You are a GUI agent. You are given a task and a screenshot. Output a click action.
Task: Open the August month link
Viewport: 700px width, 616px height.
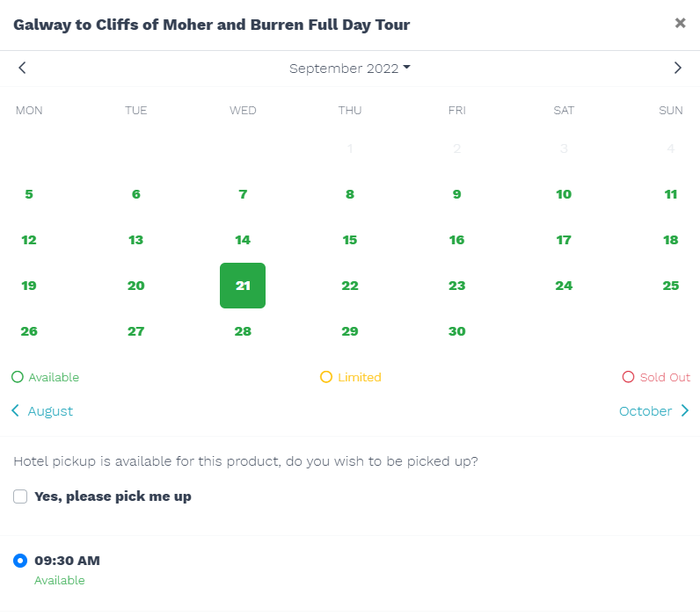coord(50,411)
